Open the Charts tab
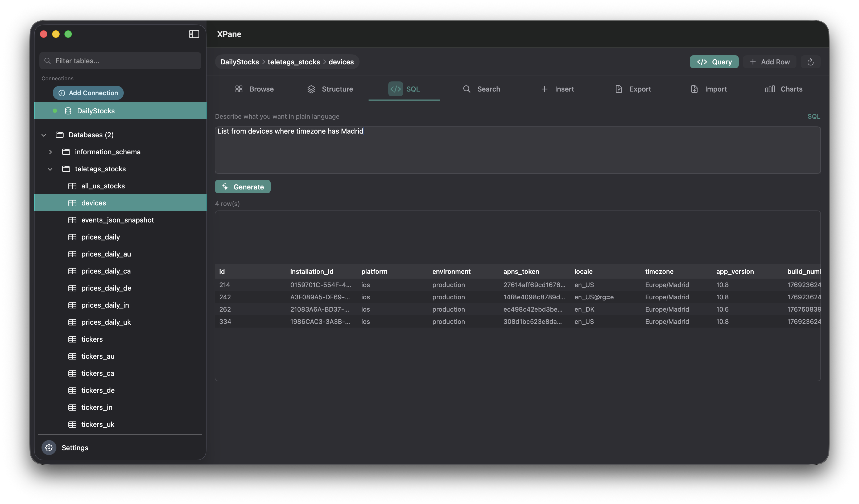Screen dimensions: 859x504 784,89
